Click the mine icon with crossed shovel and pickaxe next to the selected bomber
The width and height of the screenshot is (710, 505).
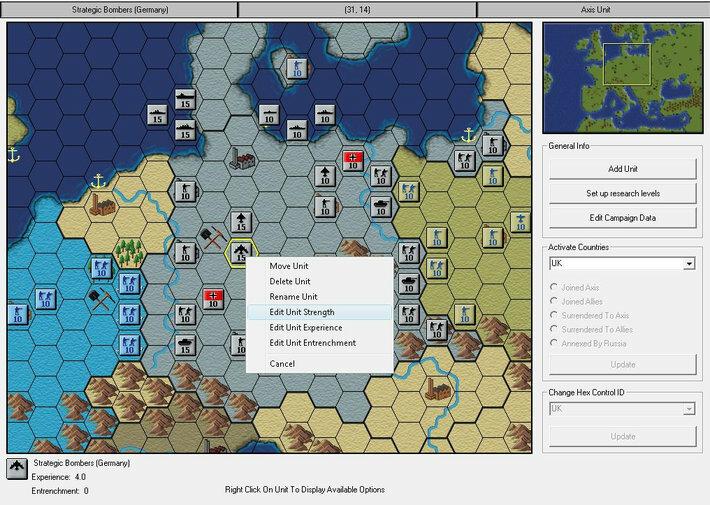click(x=212, y=238)
